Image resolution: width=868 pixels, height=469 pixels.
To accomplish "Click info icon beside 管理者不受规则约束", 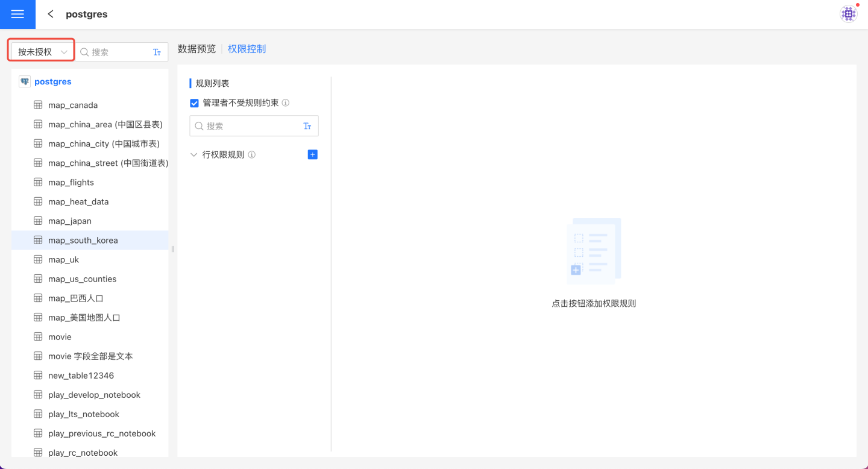I will pyautogui.click(x=286, y=103).
